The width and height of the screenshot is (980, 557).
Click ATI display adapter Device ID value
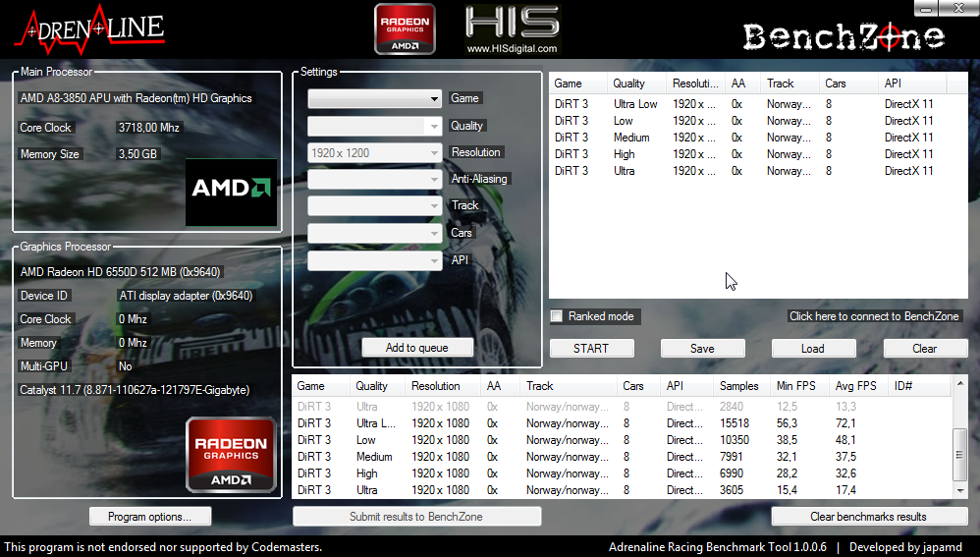(186, 296)
